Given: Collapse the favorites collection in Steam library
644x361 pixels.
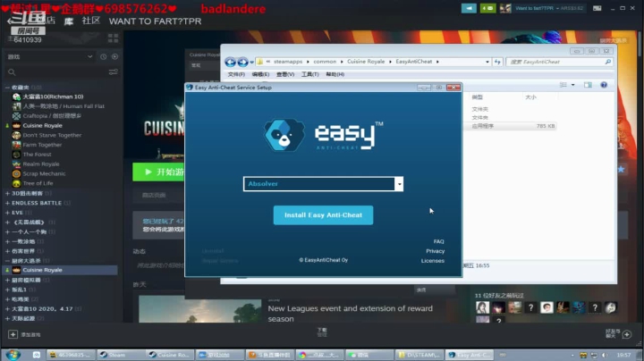Looking at the screenshot, I should (x=7, y=88).
